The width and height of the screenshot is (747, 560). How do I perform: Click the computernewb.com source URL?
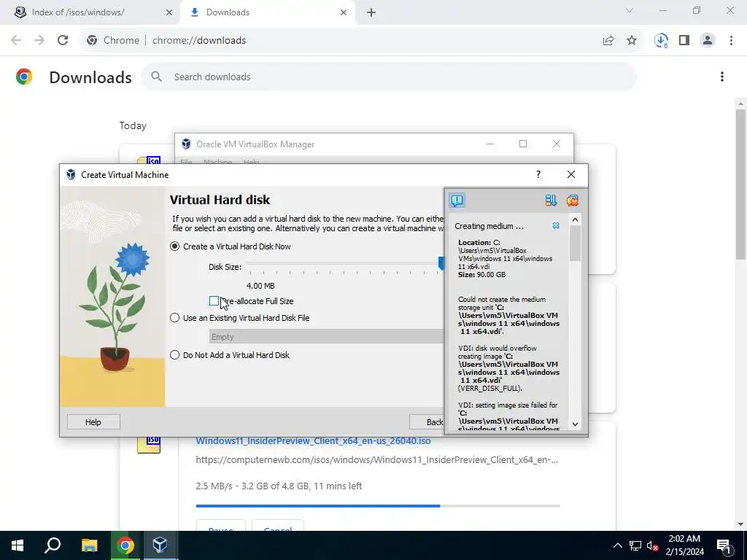(x=376, y=459)
